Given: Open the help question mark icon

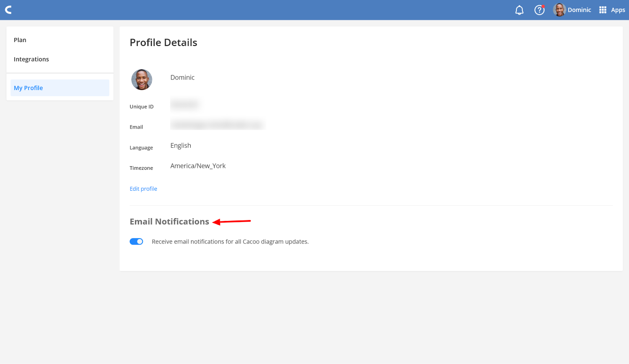Looking at the screenshot, I should tap(539, 10).
